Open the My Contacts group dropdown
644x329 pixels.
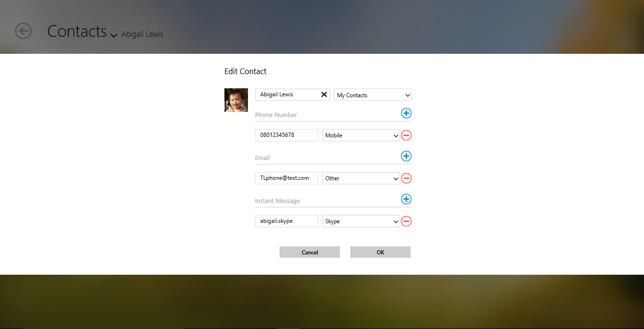click(372, 95)
